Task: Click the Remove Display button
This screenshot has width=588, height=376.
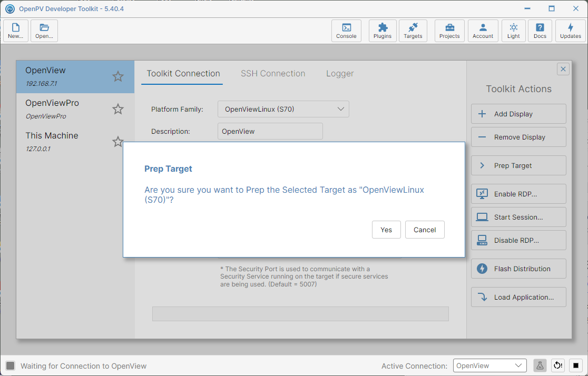Action: click(518, 137)
